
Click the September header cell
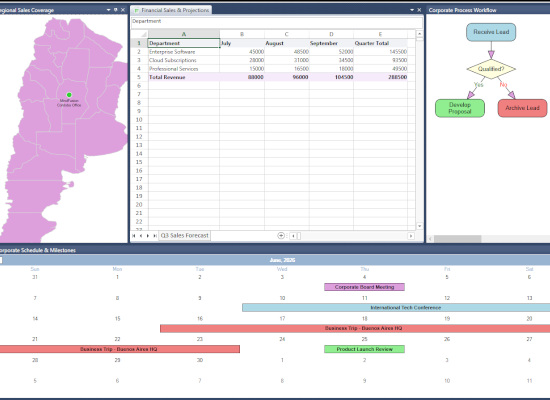point(331,43)
